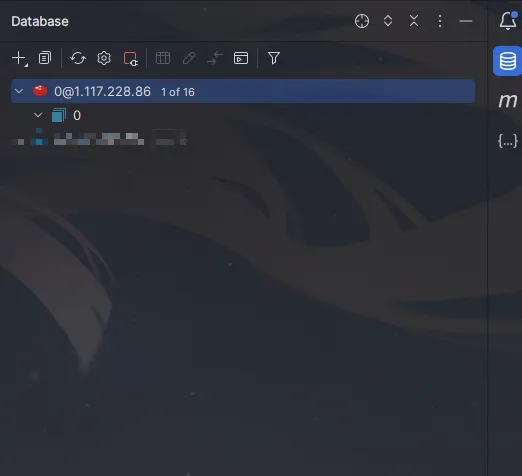522x476 pixels.
Task: Refresh the database connection
Action: pos(78,58)
